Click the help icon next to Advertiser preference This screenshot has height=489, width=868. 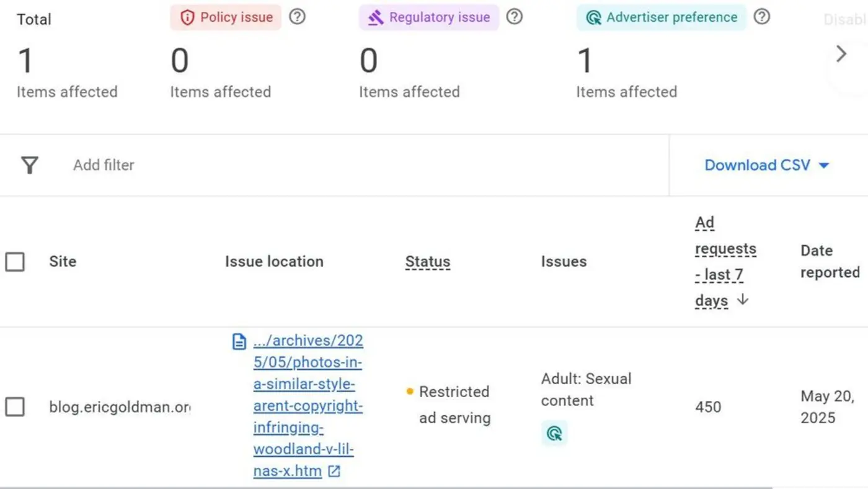click(761, 17)
